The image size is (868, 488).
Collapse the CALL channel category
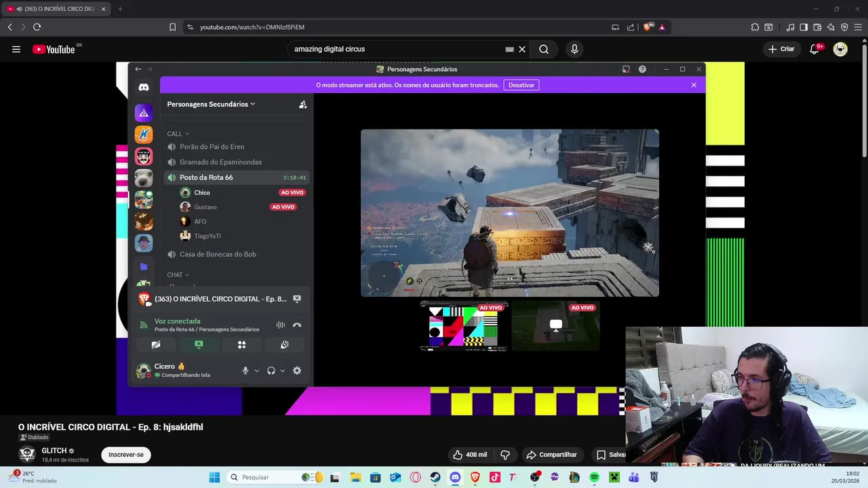[x=178, y=134]
